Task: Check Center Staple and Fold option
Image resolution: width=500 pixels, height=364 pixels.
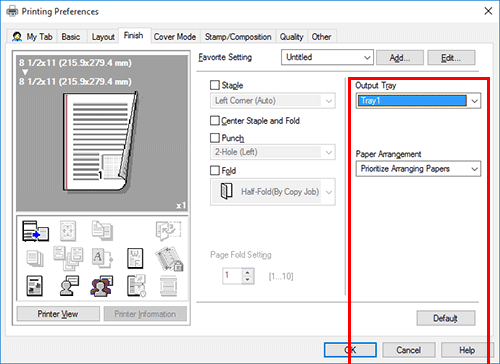Action: click(215, 120)
